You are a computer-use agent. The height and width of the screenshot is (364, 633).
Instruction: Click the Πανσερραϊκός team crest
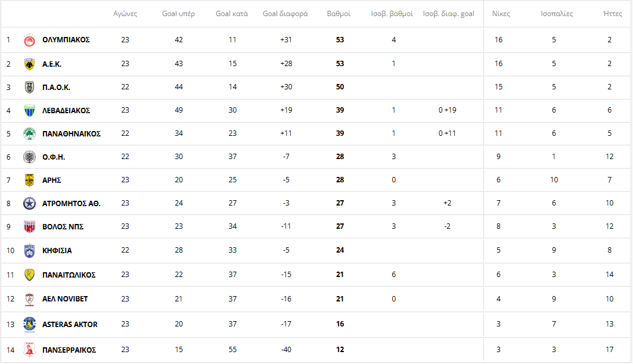(29, 350)
